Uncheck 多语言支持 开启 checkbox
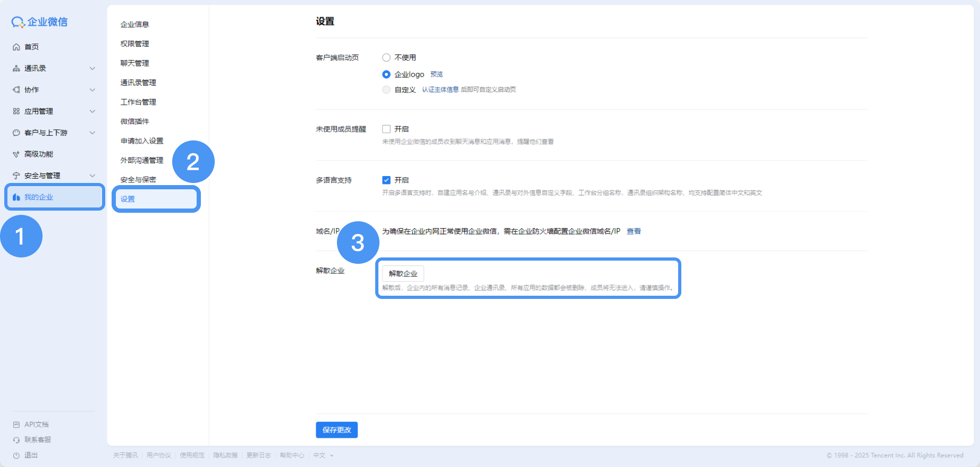The image size is (980, 467). point(386,180)
